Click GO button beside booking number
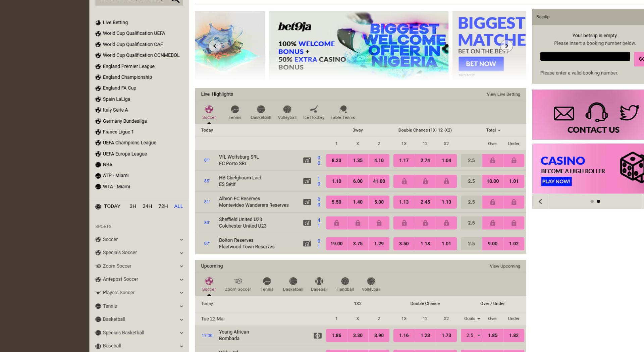The height and width of the screenshot is (352, 644). [x=639, y=59]
